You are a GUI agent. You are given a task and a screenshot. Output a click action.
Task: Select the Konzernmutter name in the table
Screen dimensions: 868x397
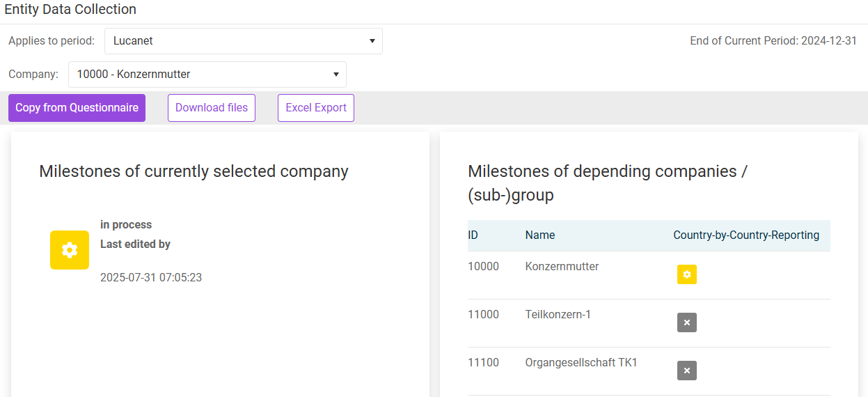click(x=562, y=267)
